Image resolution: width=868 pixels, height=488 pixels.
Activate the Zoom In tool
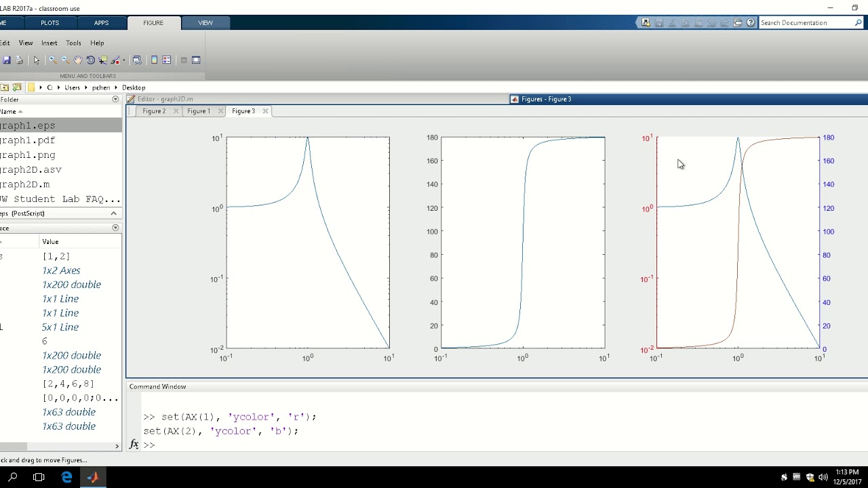click(52, 60)
